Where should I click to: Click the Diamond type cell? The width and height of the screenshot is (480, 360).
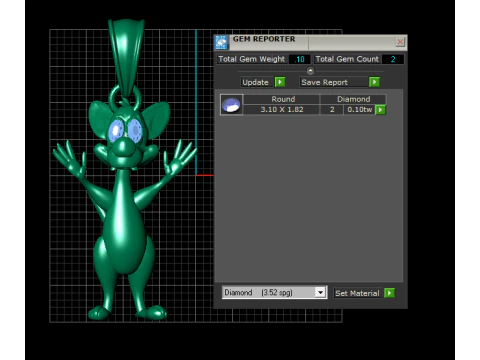pos(353,99)
